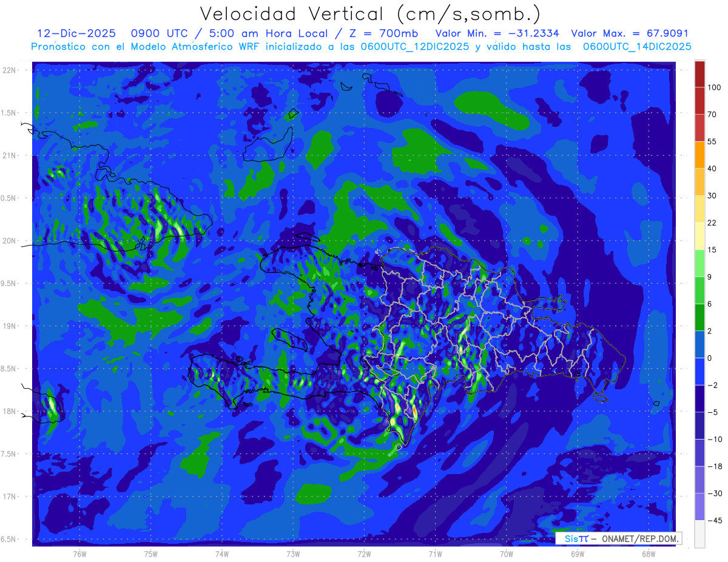Click the '-45' color bar label
The width and height of the screenshot is (728, 562).
[x=714, y=520]
